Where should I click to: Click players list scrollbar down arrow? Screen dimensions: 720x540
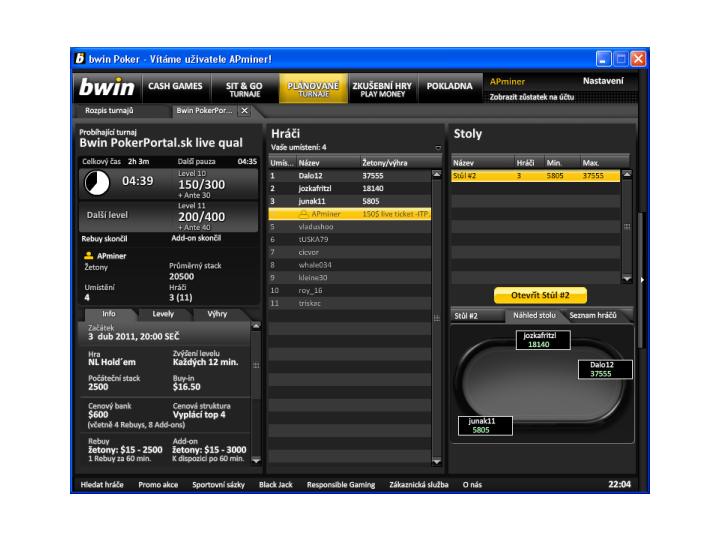click(437, 461)
